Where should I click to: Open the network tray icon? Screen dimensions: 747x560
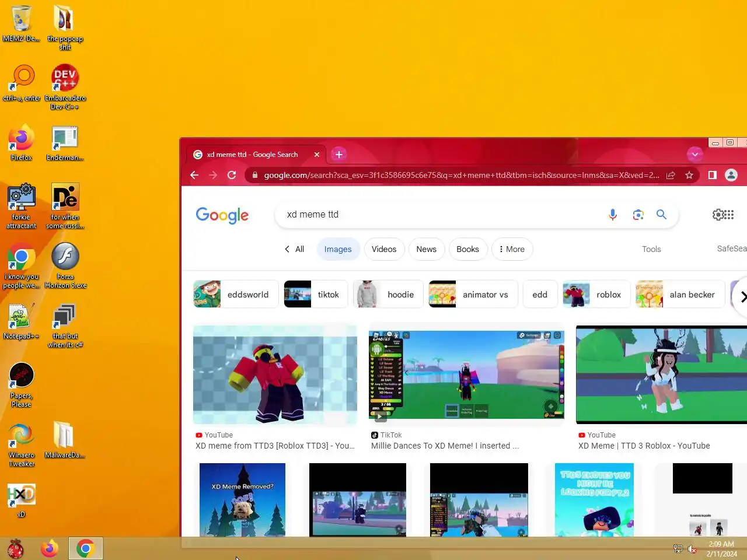tap(678, 549)
